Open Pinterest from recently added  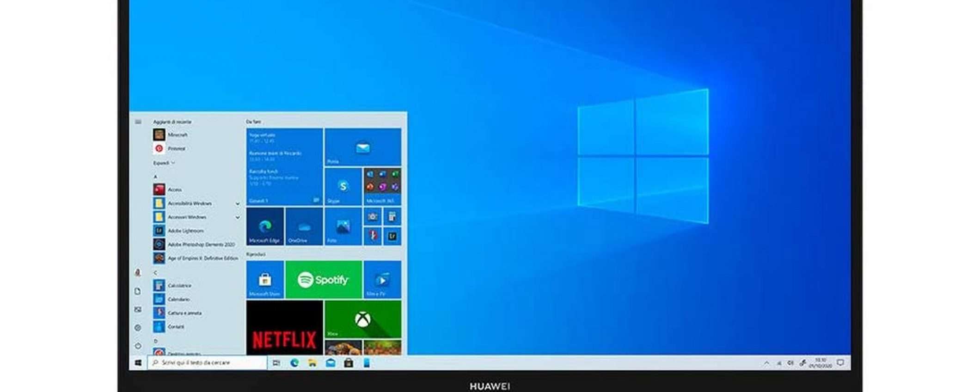(x=170, y=148)
